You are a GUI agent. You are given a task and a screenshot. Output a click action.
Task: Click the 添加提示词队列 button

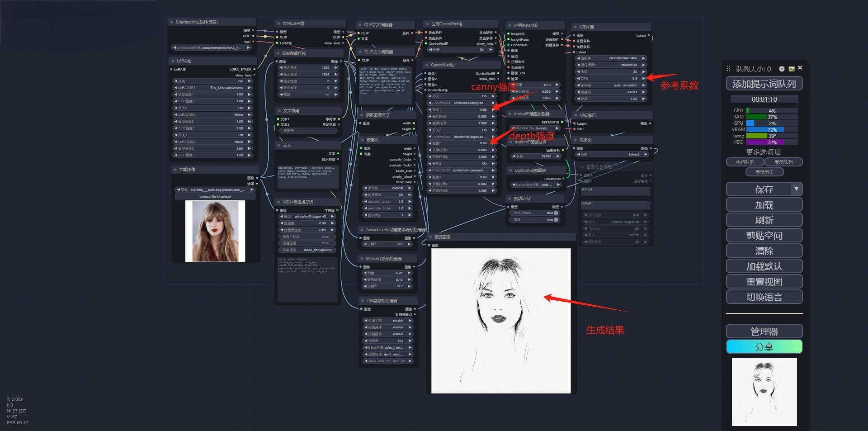tap(764, 84)
